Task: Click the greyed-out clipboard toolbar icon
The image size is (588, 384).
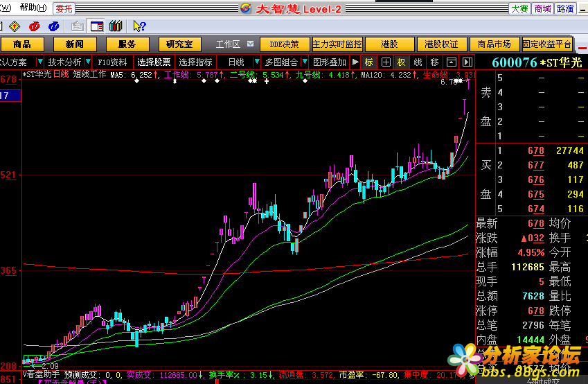Action: pyautogui.click(x=78, y=26)
